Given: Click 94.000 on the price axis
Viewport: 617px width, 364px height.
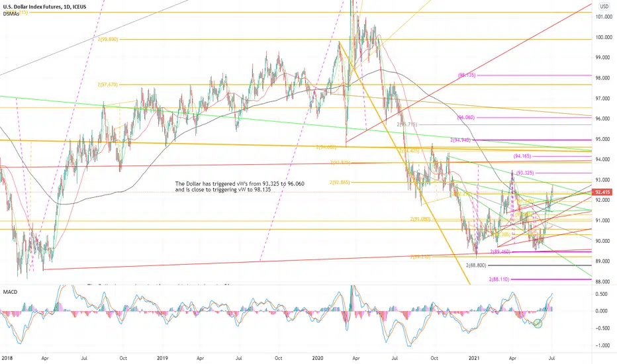Looking at the screenshot, I should [x=603, y=159].
